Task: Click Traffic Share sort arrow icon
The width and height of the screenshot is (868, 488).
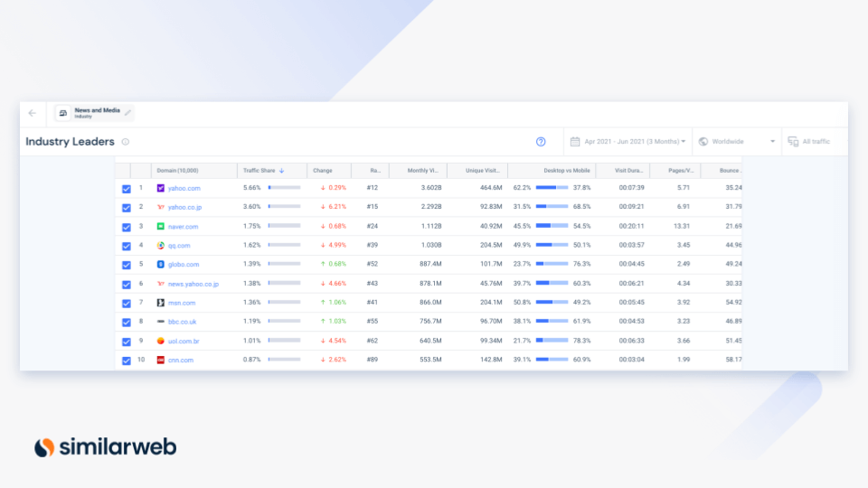Action: 282,171
